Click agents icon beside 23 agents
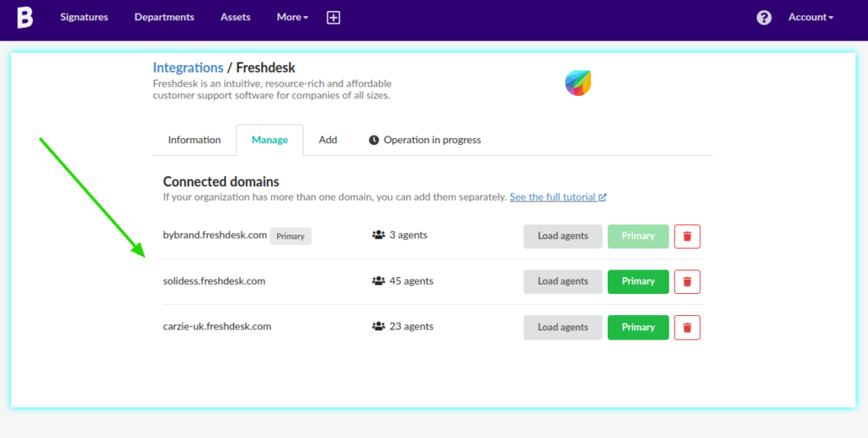The width and height of the screenshot is (868, 438). [379, 326]
